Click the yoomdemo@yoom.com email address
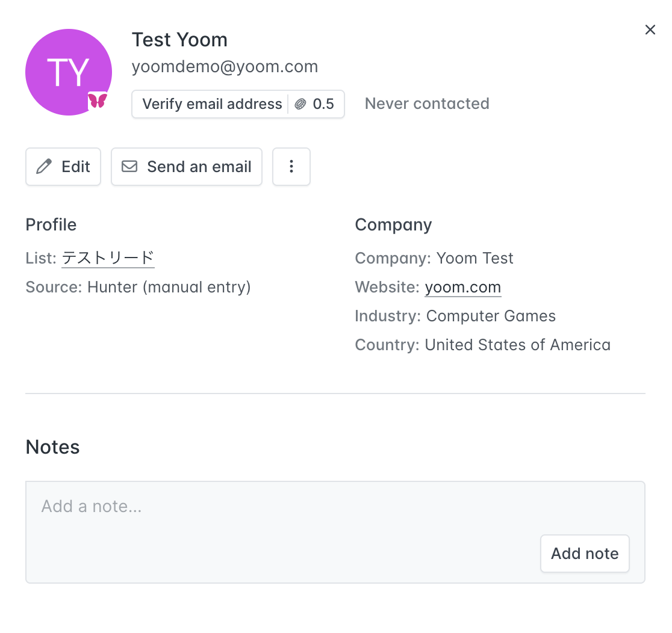 click(x=225, y=67)
